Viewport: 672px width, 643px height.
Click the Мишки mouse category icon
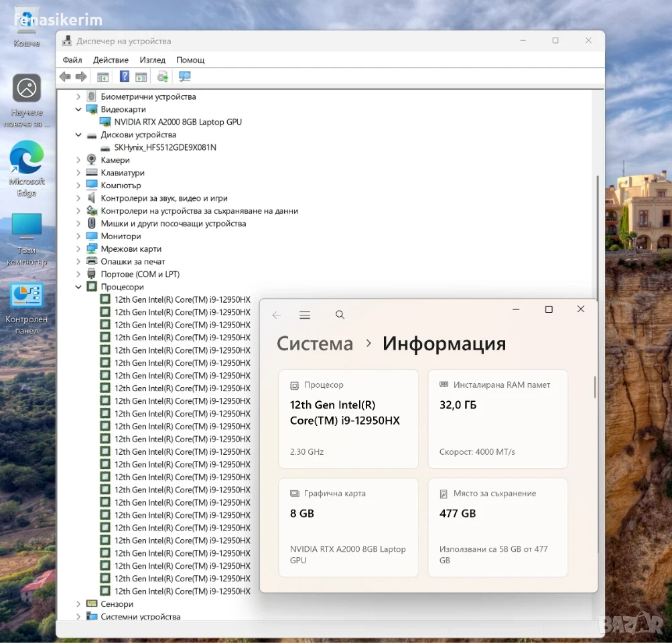click(92, 223)
